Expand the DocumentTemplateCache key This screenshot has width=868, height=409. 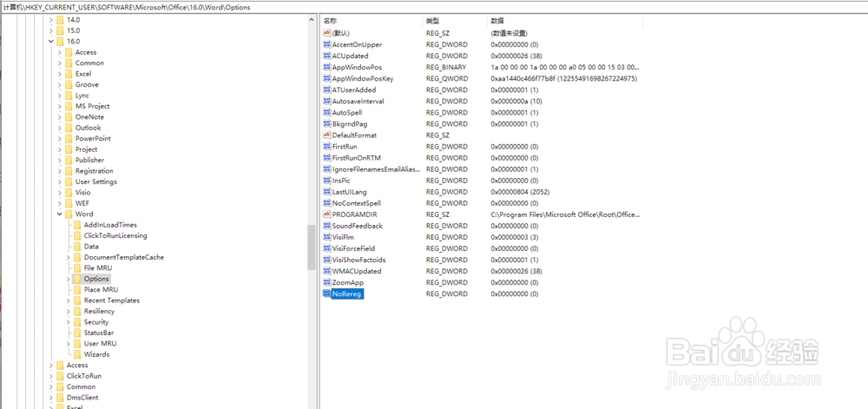69,257
